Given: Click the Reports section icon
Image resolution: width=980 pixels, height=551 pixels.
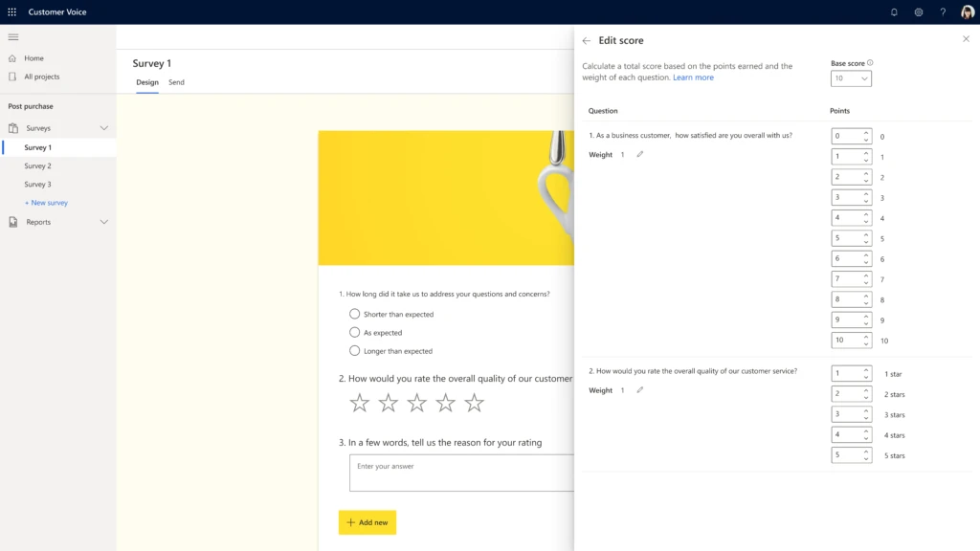Looking at the screenshot, I should pyautogui.click(x=12, y=222).
